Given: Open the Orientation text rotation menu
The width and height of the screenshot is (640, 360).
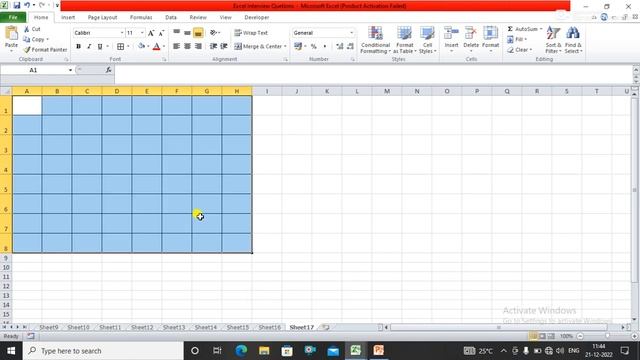Looking at the screenshot, I should (x=214, y=33).
